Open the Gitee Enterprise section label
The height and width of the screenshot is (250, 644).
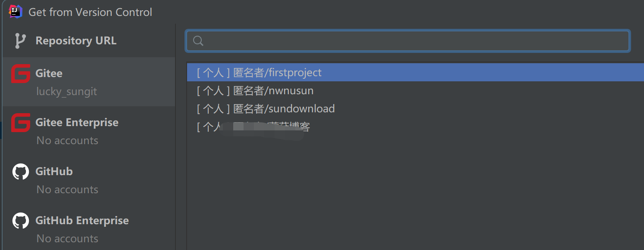(x=77, y=123)
